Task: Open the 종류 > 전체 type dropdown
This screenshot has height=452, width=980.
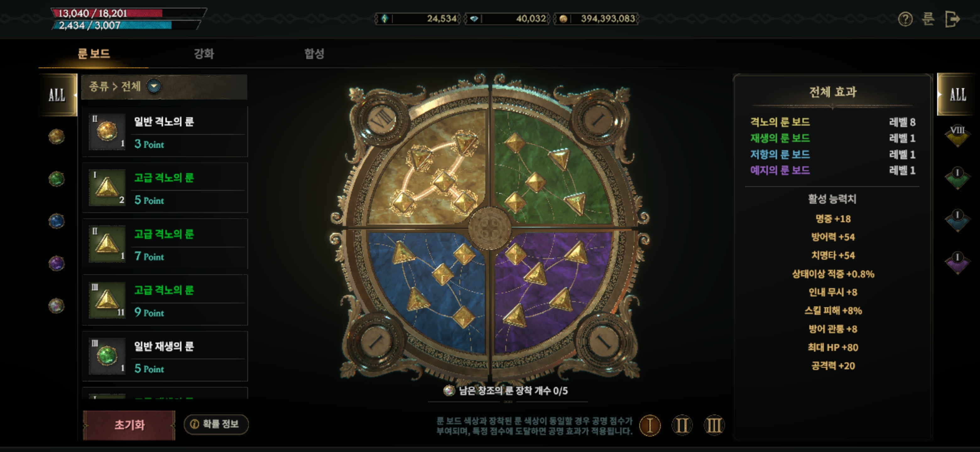Action: click(154, 86)
